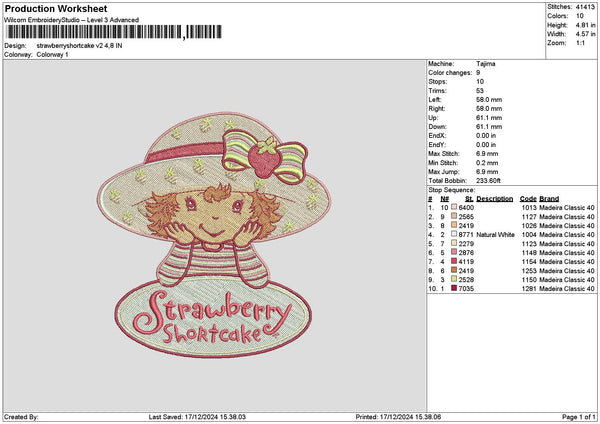Click the stitch count 6400 in stop 1

click(x=466, y=207)
